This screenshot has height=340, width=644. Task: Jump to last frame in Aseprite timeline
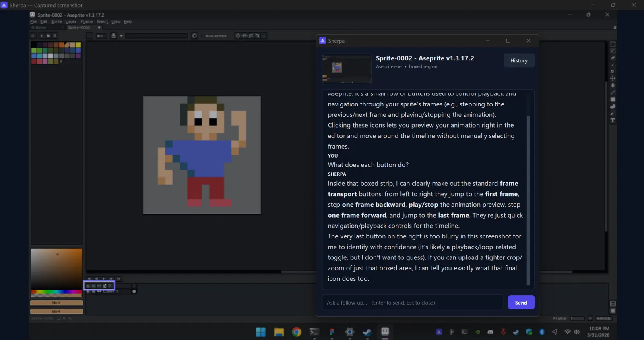[x=118, y=279]
